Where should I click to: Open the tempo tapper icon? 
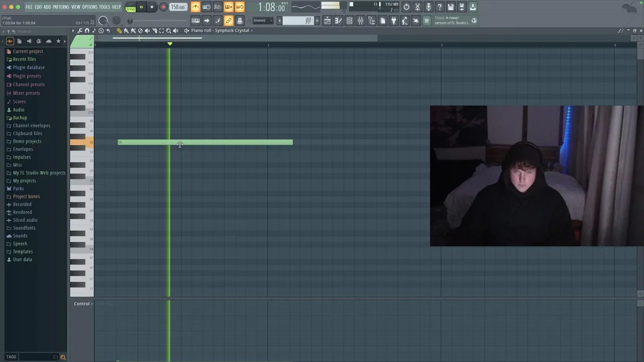405,21
